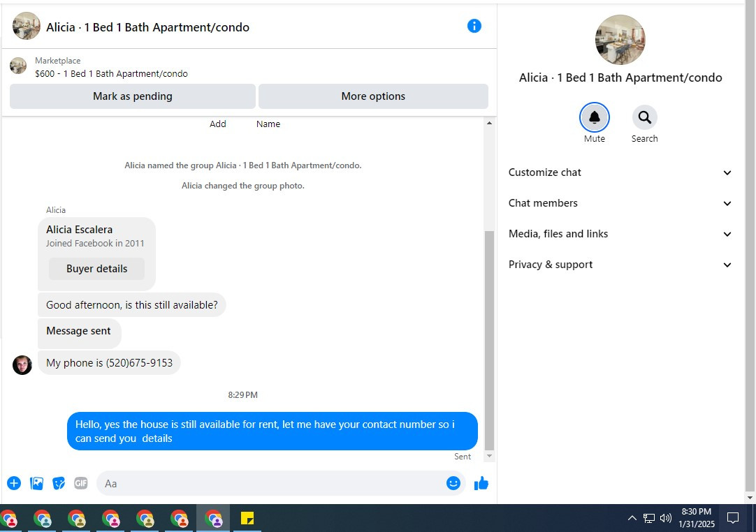Open the Windows notification center icon

[733, 519]
